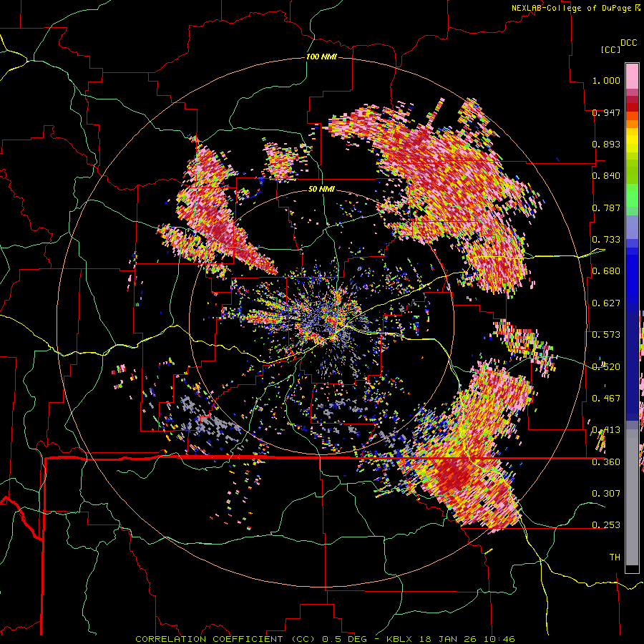Image resolution: width=644 pixels, height=644 pixels.
Task: Click the 0.733 color scale label
Action: 606,240
